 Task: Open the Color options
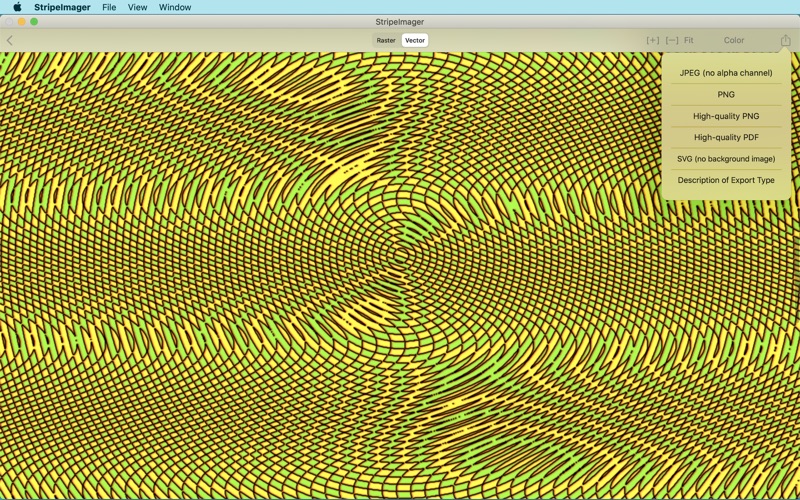point(734,40)
